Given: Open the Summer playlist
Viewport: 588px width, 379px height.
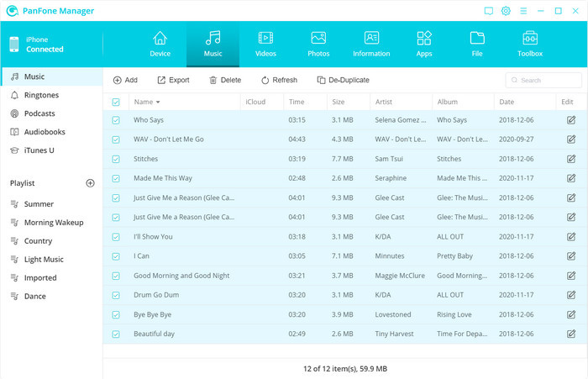Looking at the screenshot, I should coord(51,204).
